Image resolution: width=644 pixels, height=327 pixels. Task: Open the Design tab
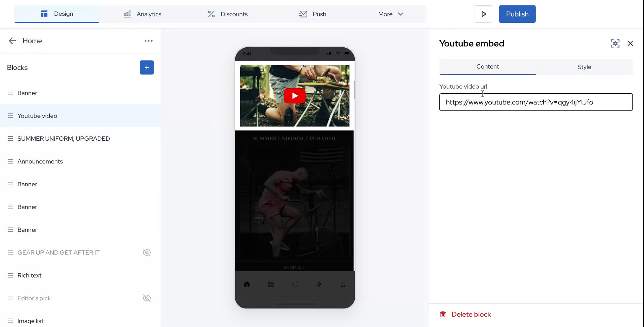[56, 14]
